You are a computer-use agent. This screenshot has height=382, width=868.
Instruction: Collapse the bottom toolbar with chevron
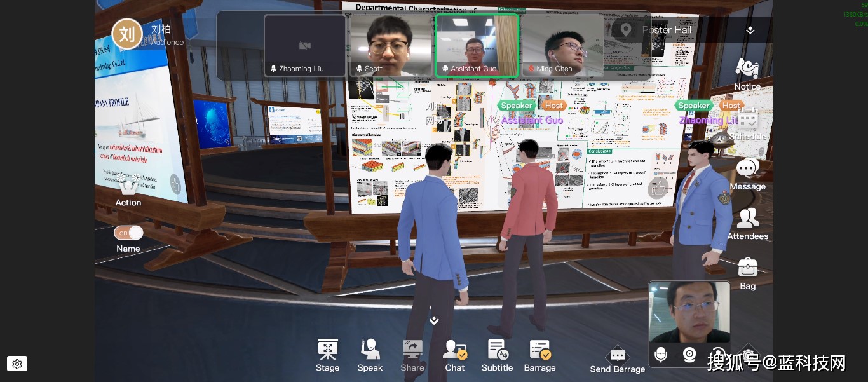pos(434,320)
